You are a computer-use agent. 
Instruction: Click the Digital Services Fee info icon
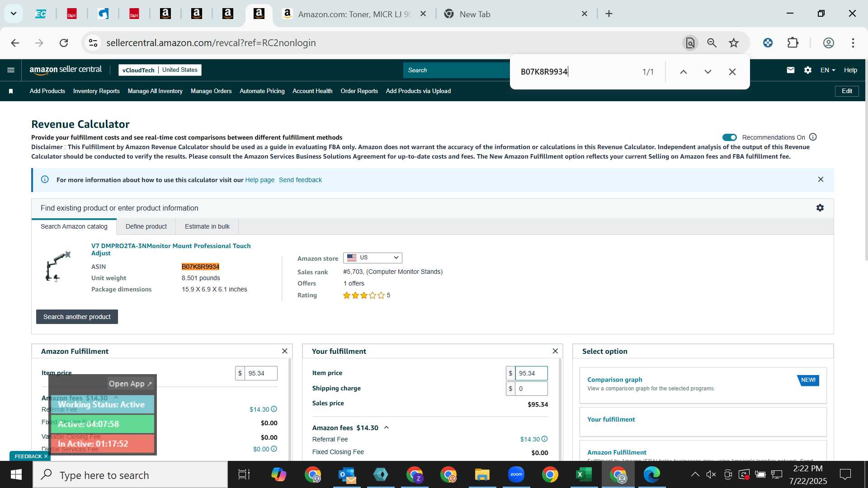[274, 449]
